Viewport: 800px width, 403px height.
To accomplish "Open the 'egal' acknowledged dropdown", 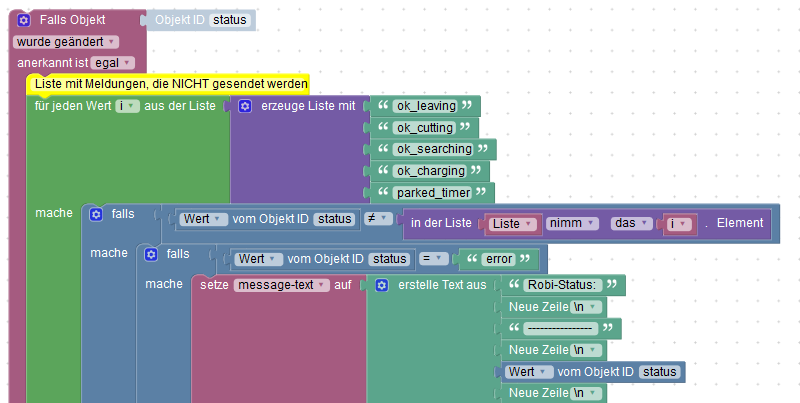I will tap(113, 63).
